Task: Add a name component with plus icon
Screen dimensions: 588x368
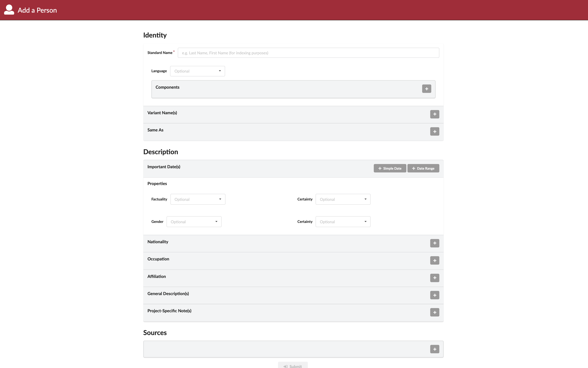Action: (x=426, y=89)
